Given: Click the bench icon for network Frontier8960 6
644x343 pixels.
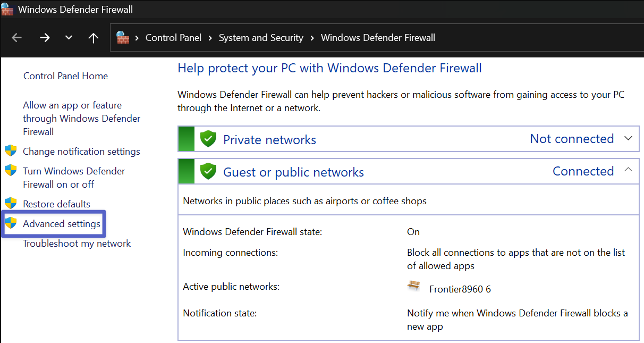Looking at the screenshot, I should point(413,286).
